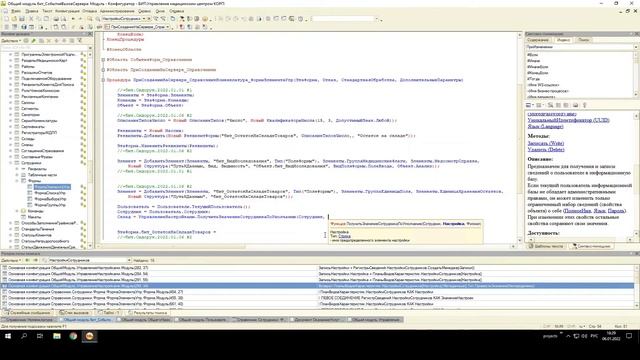Collapse the ПриСозданииНаСервере_Справочник procedure code block

pyautogui.click(x=103, y=80)
